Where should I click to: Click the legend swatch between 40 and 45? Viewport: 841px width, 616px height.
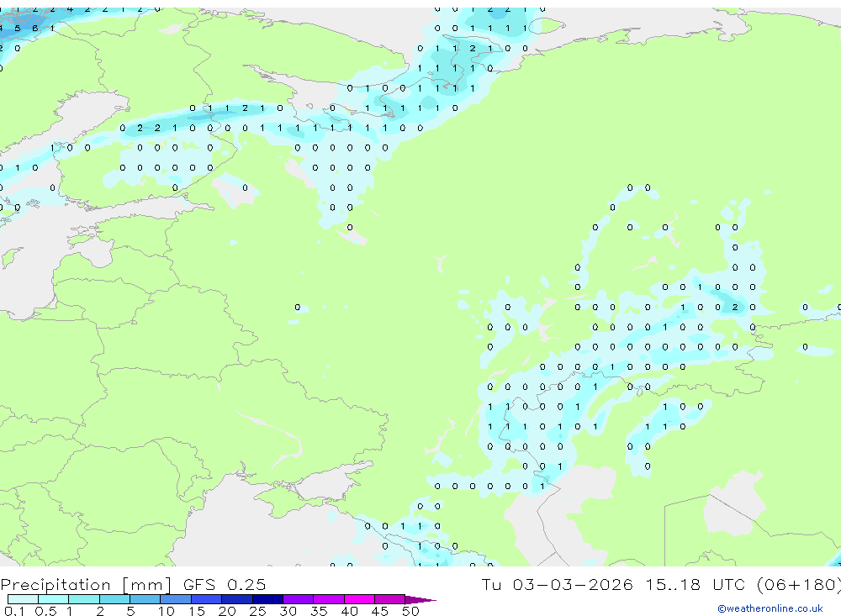coord(359,599)
